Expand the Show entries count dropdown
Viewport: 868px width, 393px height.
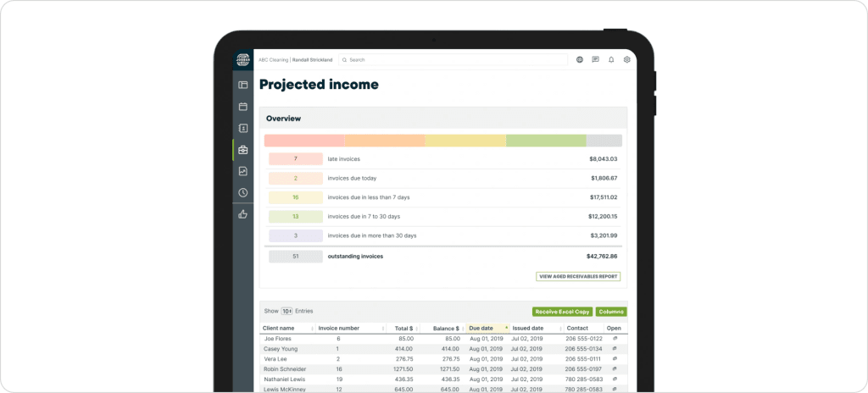click(x=287, y=312)
